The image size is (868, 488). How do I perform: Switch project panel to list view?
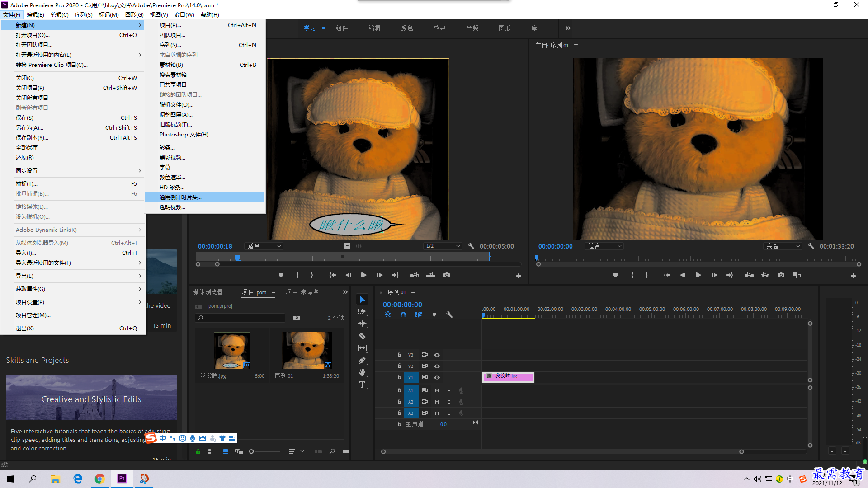click(212, 451)
